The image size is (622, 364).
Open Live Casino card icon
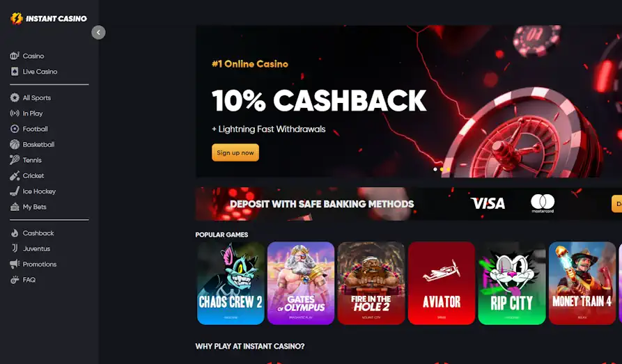coord(15,72)
